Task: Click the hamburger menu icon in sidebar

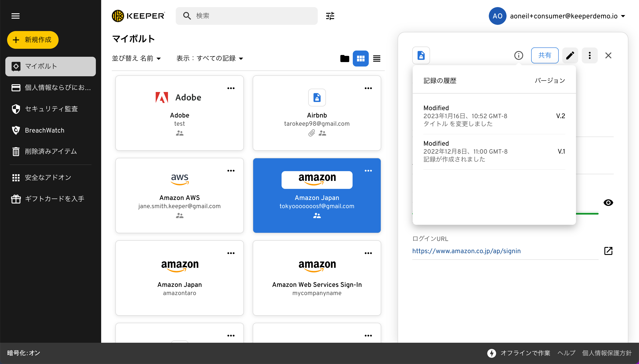Action: (16, 16)
